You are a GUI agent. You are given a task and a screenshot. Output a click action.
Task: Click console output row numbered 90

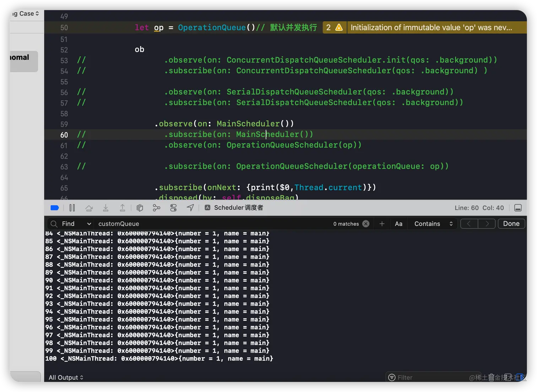157,280
